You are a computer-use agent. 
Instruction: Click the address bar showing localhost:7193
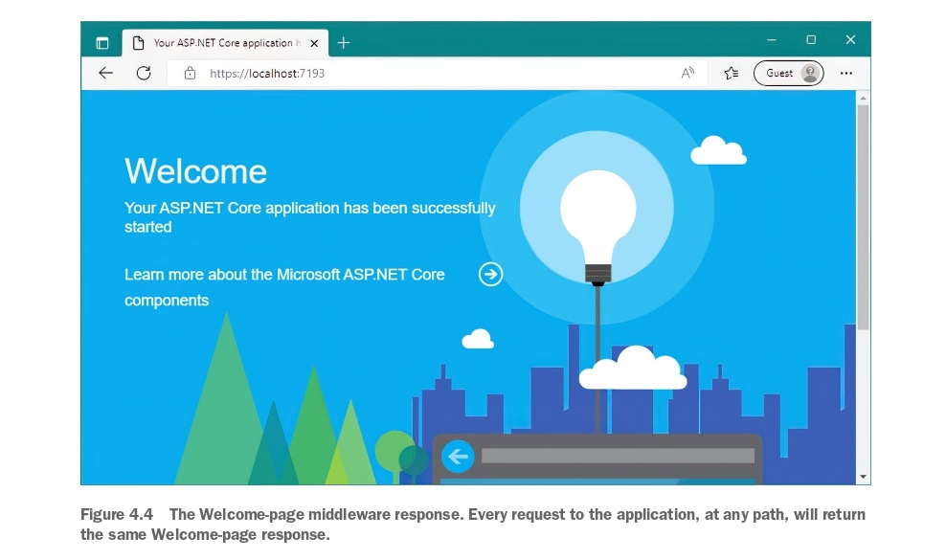click(438, 73)
